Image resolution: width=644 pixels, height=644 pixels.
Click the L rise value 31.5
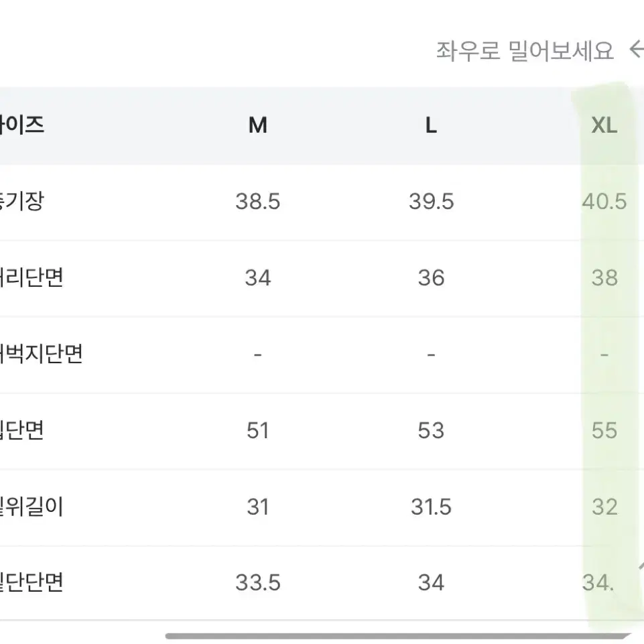point(432,507)
